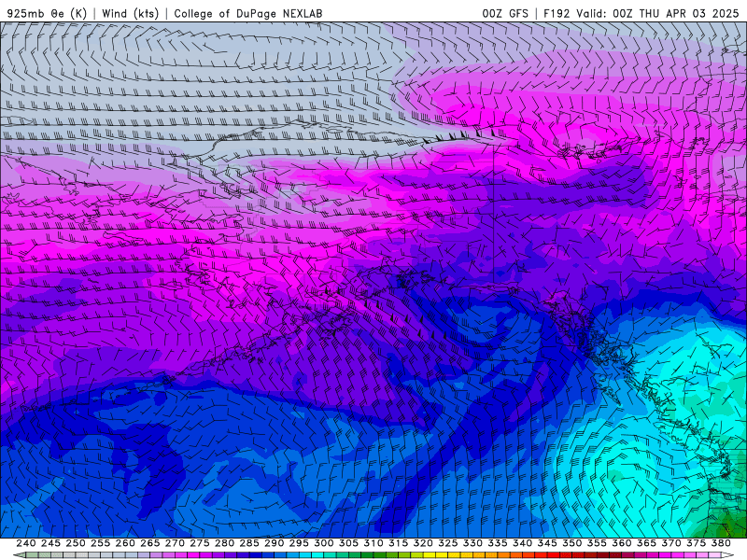Click 'College of DuPage NEXLAB' text

(248, 13)
